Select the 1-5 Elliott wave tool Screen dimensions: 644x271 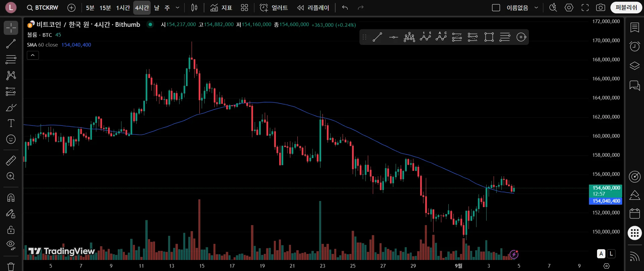point(425,37)
